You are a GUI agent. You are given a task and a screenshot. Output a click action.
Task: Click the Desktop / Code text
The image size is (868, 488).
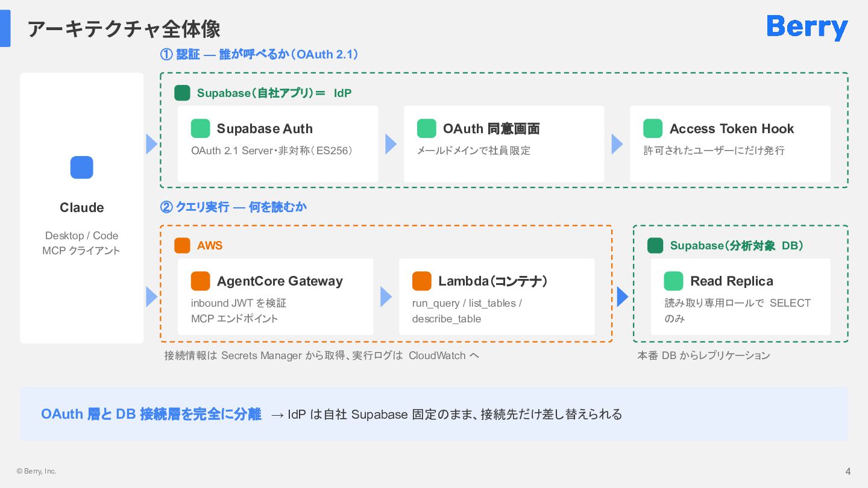click(x=82, y=236)
